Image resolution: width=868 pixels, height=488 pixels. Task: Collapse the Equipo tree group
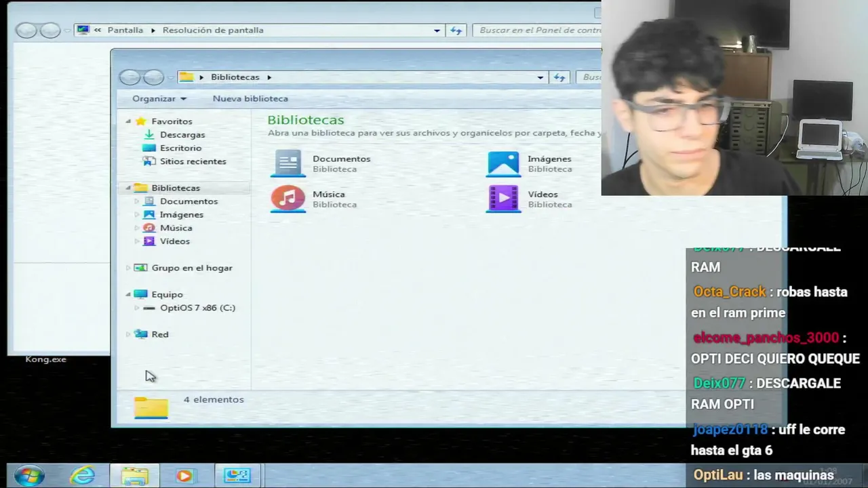[x=128, y=294]
